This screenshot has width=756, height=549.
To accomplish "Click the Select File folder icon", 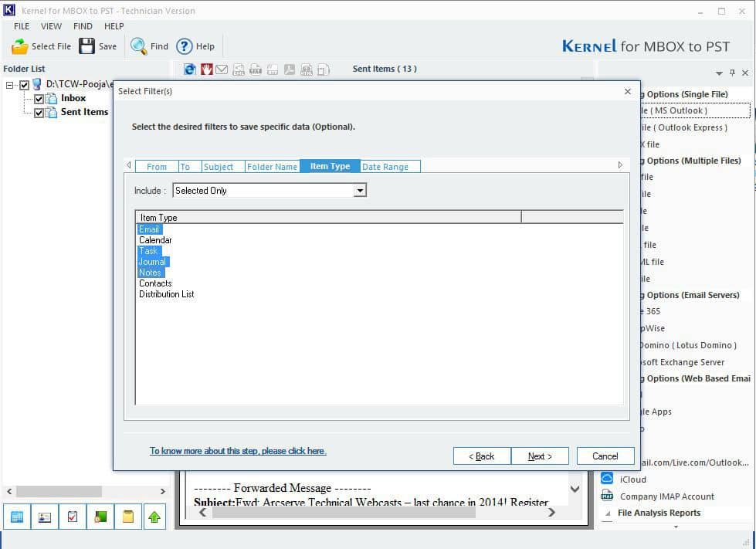I will pyautogui.click(x=20, y=46).
